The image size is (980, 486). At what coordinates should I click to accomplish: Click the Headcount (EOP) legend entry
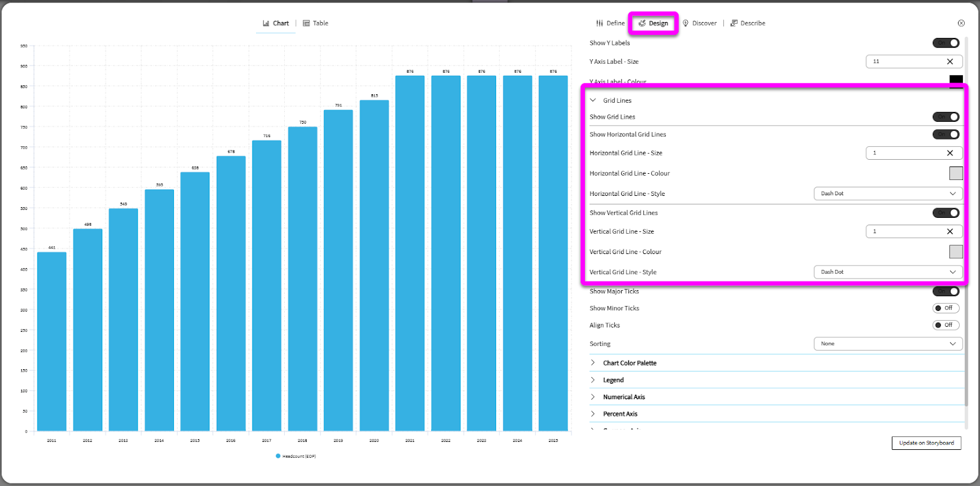tap(296, 456)
